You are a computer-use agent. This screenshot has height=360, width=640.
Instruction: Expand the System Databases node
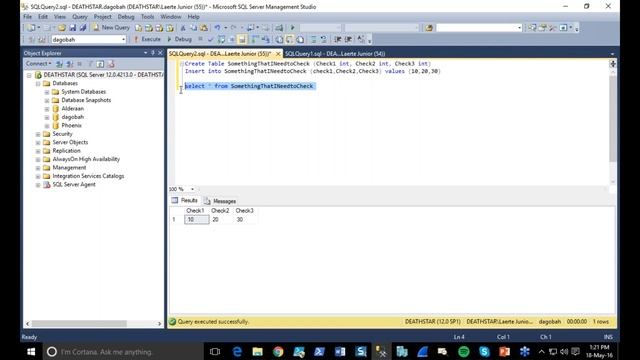click(47, 92)
